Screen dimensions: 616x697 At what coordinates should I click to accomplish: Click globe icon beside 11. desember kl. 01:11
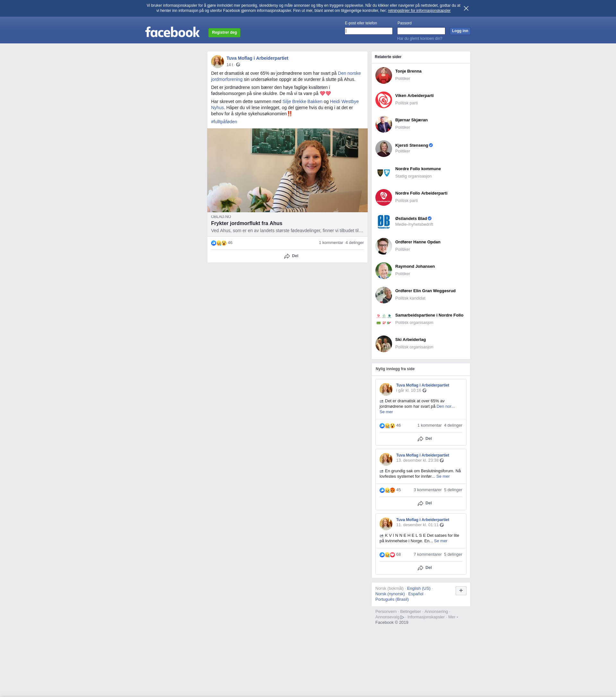pyautogui.click(x=442, y=525)
